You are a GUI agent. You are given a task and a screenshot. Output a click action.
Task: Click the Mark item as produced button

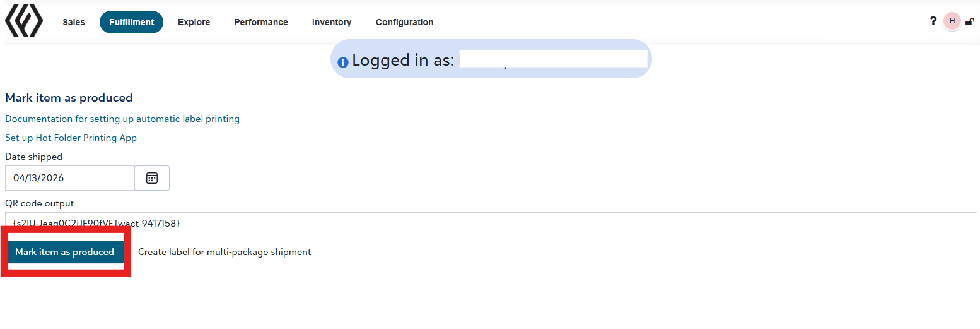click(65, 252)
